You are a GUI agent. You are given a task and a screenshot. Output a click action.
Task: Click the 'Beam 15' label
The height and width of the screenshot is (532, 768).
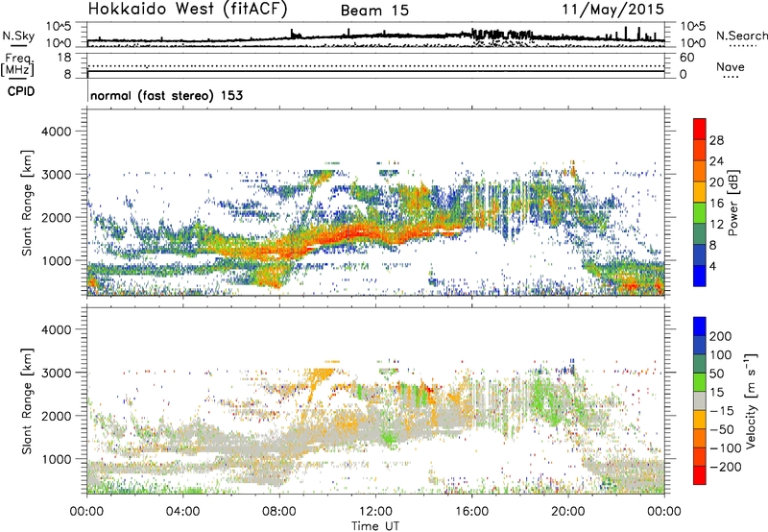tap(374, 11)
